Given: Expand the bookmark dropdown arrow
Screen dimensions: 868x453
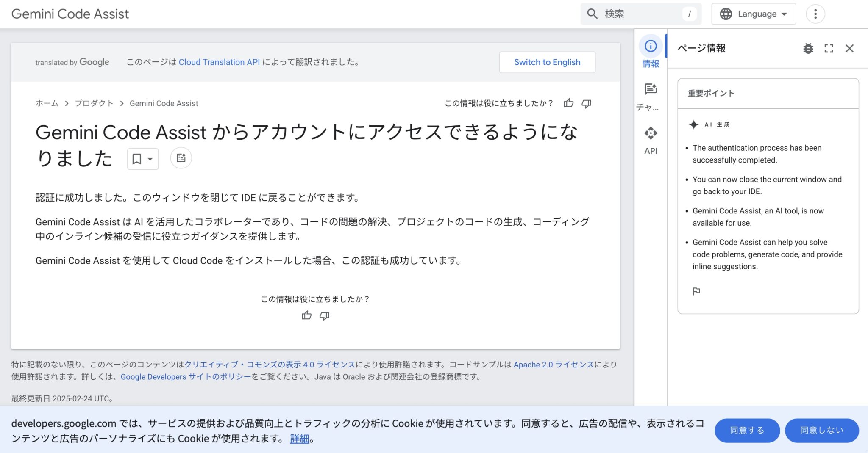Looking at the screenshot, I should [x=149, y=158].
